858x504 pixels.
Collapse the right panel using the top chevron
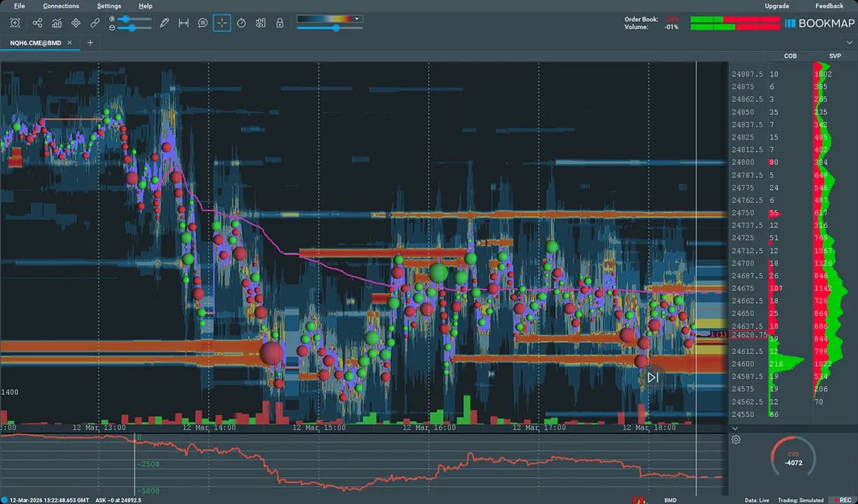click(x=850, y=42)
